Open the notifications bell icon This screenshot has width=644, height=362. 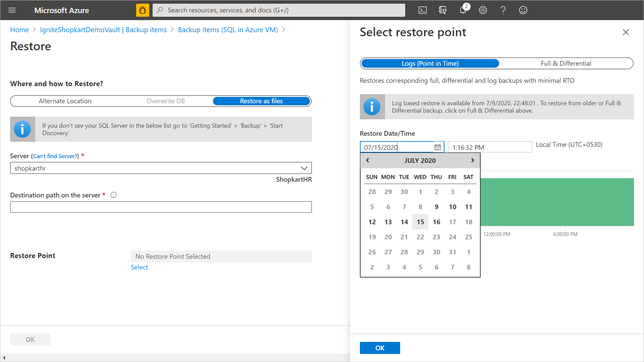pos(463,10)
